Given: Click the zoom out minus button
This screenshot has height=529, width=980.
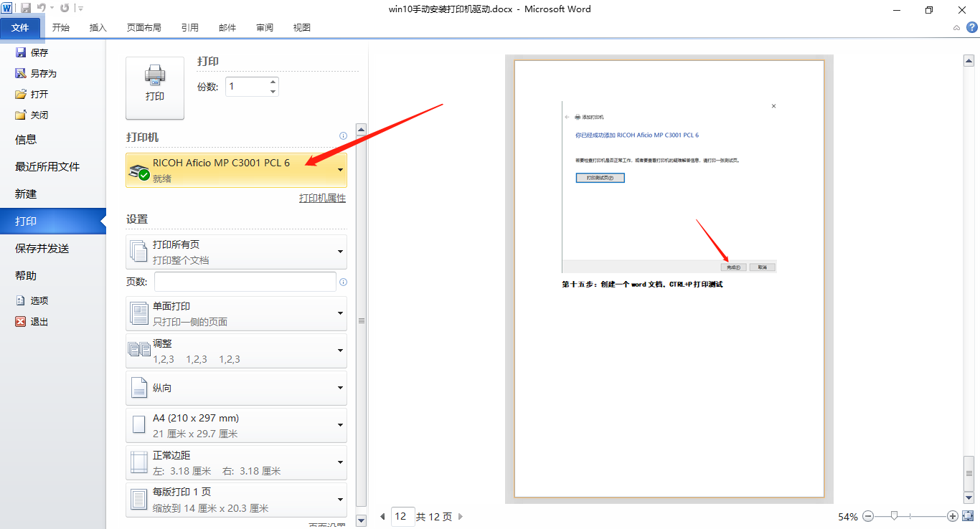Looking at the screenshot, I should pyautogui.click(x=868, y=516).
